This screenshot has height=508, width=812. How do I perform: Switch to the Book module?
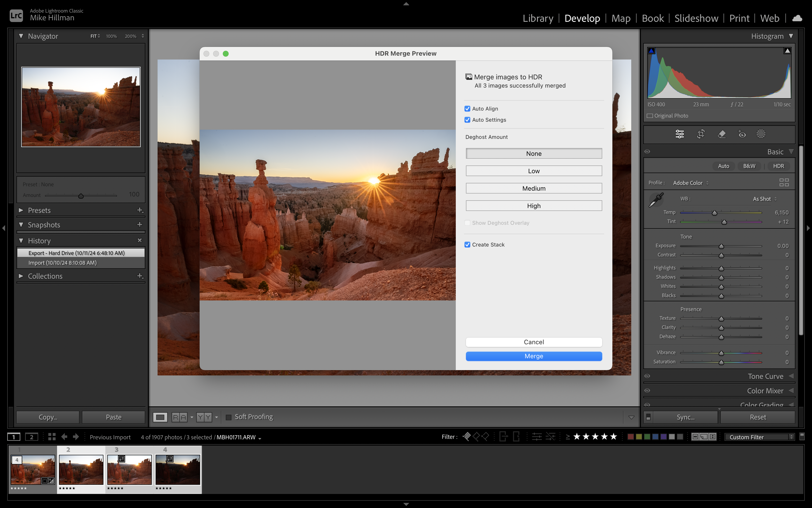(652, 18)
